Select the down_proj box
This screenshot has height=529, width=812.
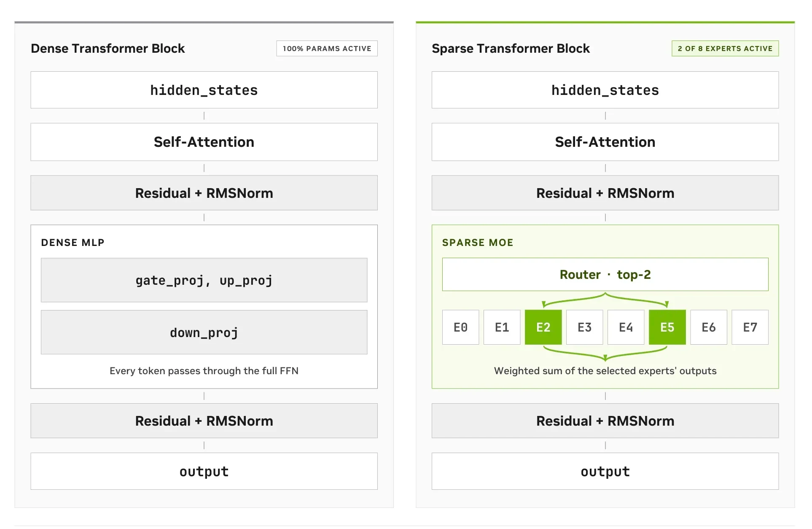point(204,332)
